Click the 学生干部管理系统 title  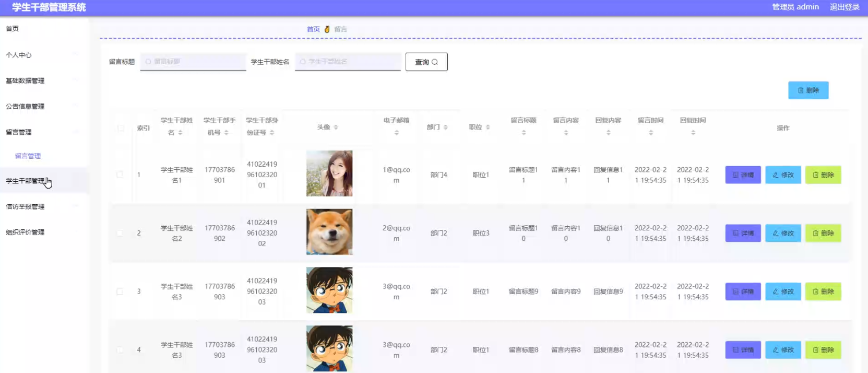(49, 7)
